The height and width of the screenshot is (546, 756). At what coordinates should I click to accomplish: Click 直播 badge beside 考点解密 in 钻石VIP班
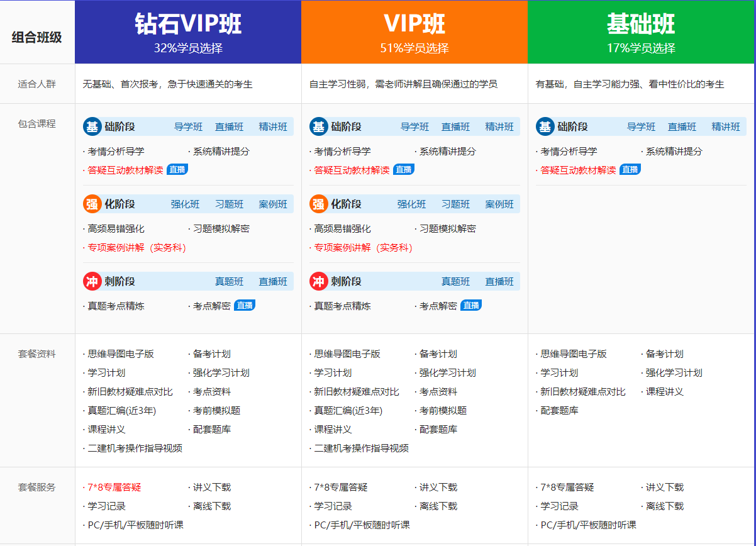pos(245,306)
